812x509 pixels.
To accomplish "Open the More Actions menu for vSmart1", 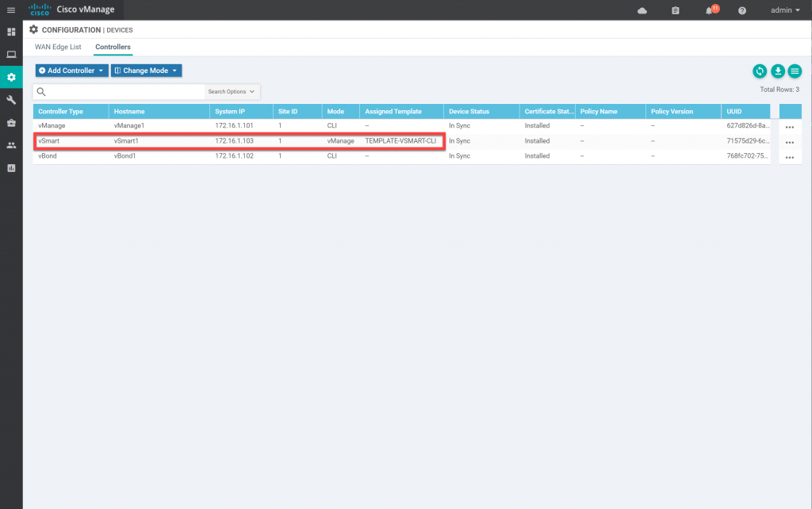I will click(x=790, y=140).
